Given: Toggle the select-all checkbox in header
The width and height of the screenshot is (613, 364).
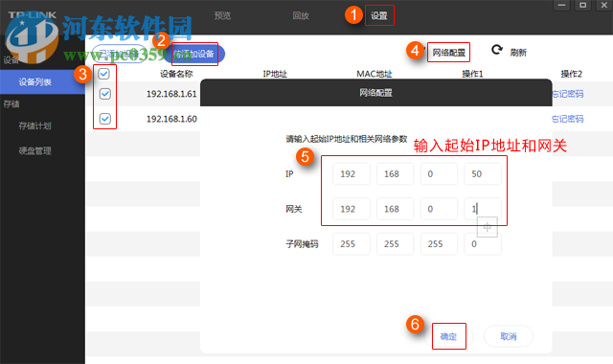Looking at the screenshot, I should (x=104, y=74).
